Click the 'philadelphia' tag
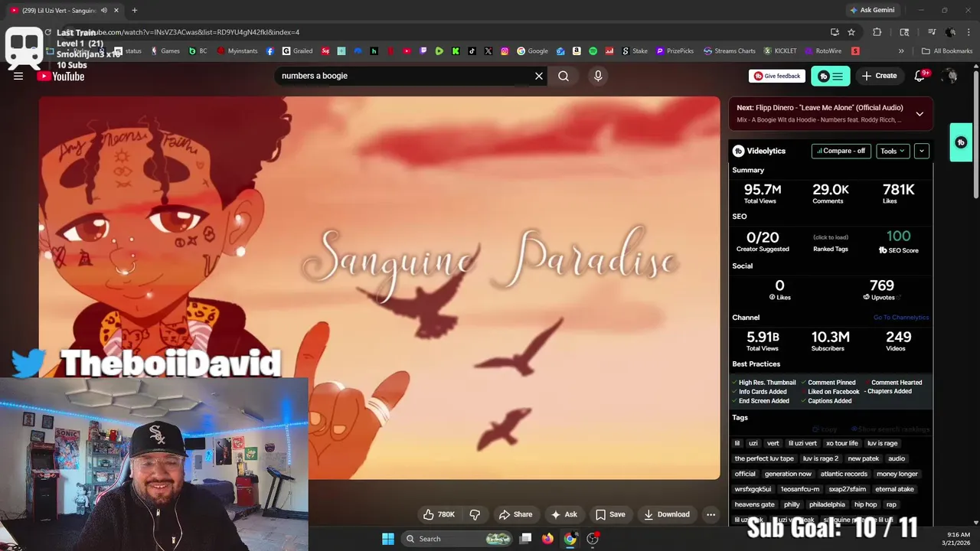The image size is (980, 551). click(x=827, y=504)
